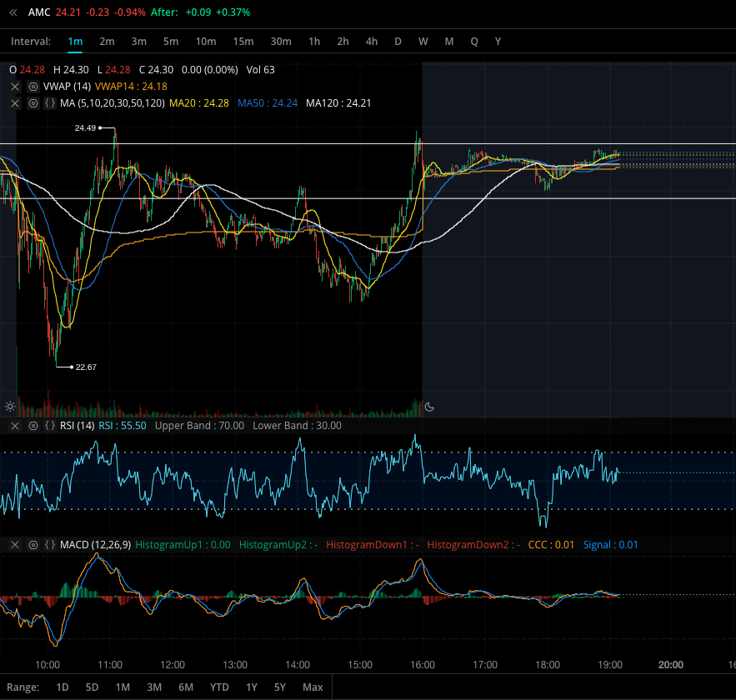Toggle visibility of MA indicator
This screenshot has width=736, height=700.
click(33, 103)
